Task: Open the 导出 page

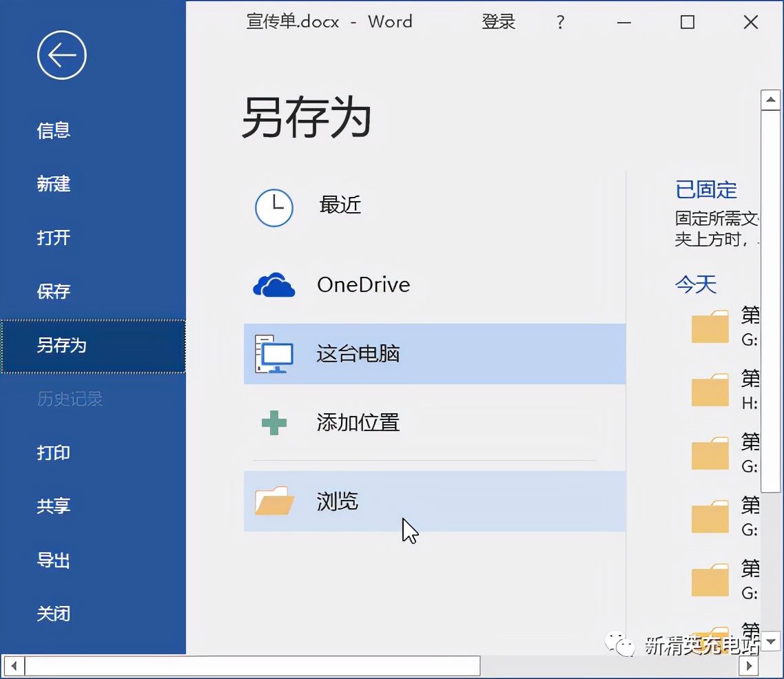Action: click(x=53, y=560)
